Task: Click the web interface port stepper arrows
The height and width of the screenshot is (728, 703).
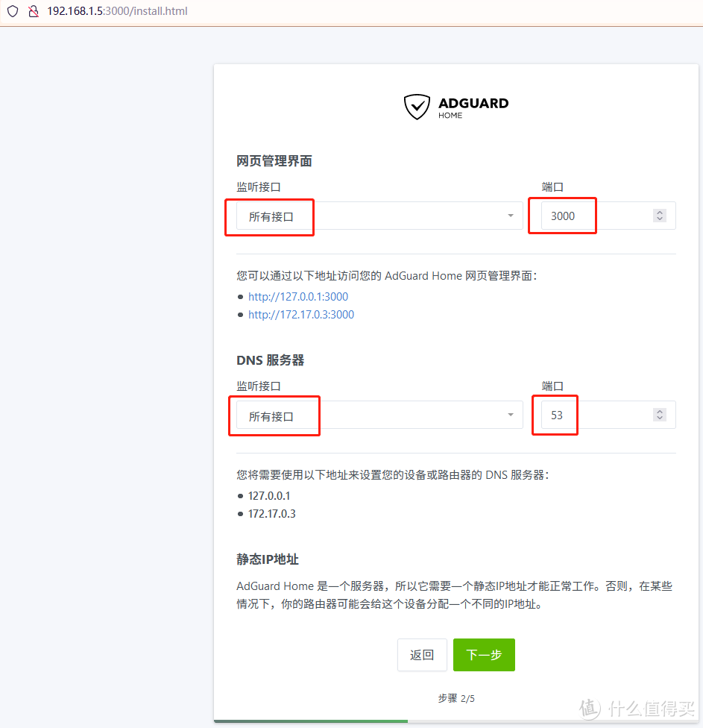Action: click(659, 216)
